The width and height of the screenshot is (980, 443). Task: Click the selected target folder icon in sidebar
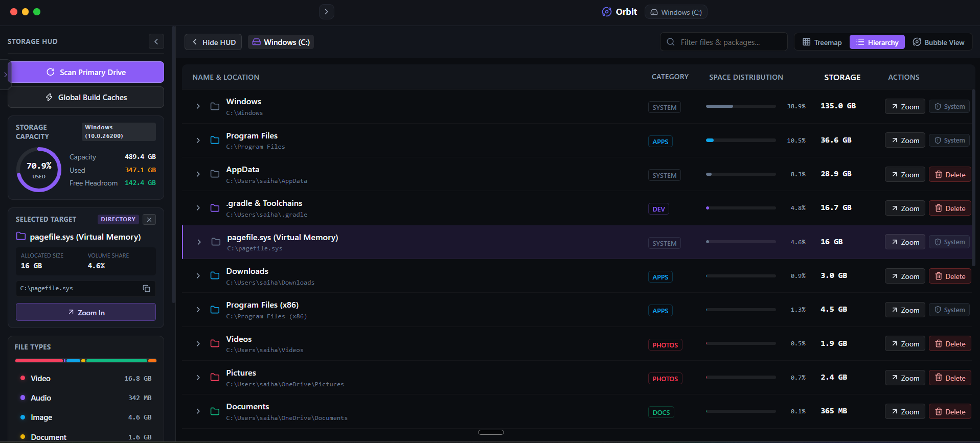(x=21, y=236)
